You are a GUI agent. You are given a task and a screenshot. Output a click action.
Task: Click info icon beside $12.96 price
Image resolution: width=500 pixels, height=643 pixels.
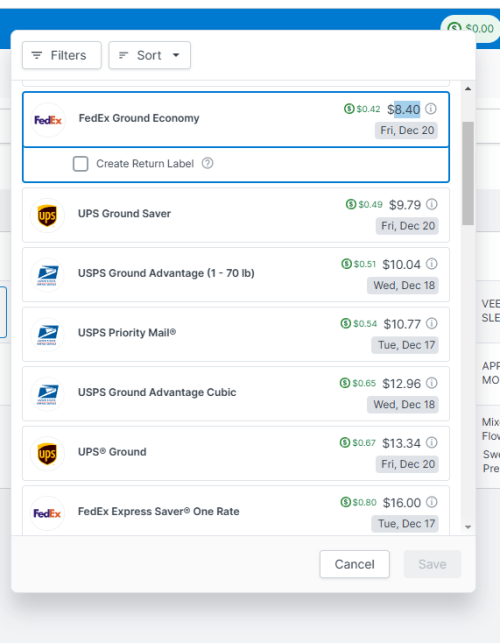coord(432,383)
